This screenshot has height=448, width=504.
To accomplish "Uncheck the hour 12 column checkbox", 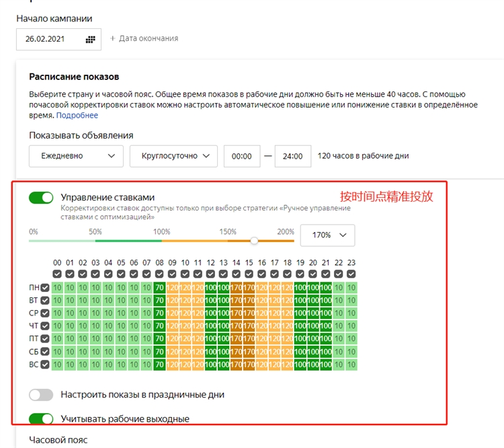I will coord(210,274).
